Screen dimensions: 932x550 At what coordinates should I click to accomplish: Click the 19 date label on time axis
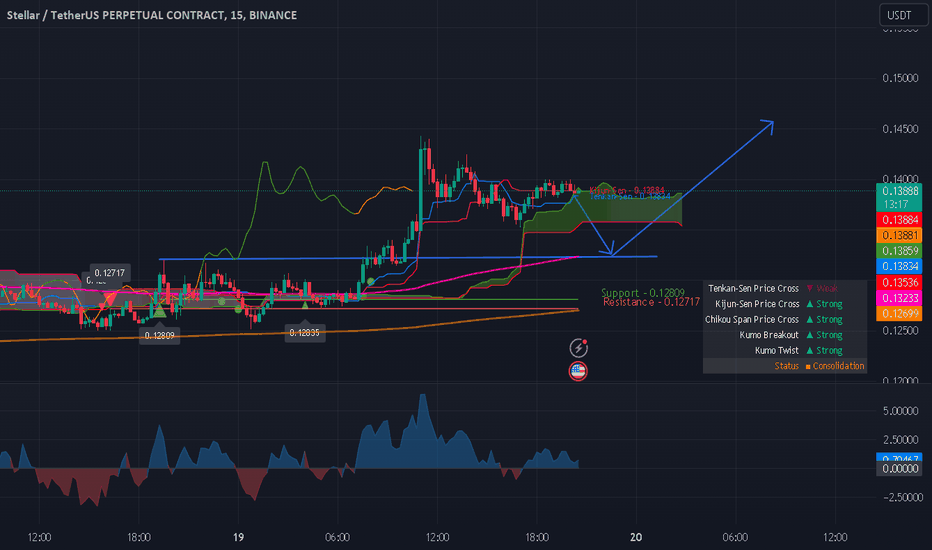coord(238,538)
